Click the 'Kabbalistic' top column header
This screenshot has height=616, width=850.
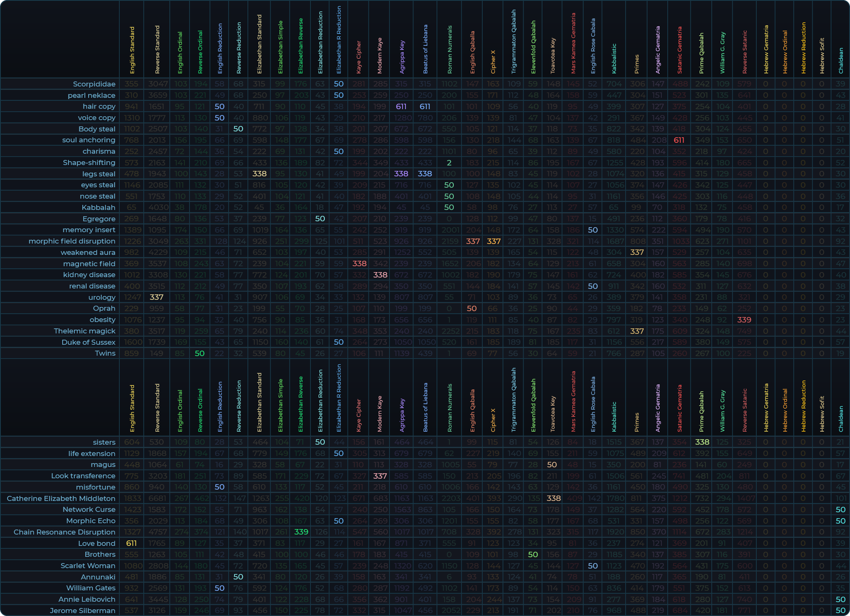point(614,59)
